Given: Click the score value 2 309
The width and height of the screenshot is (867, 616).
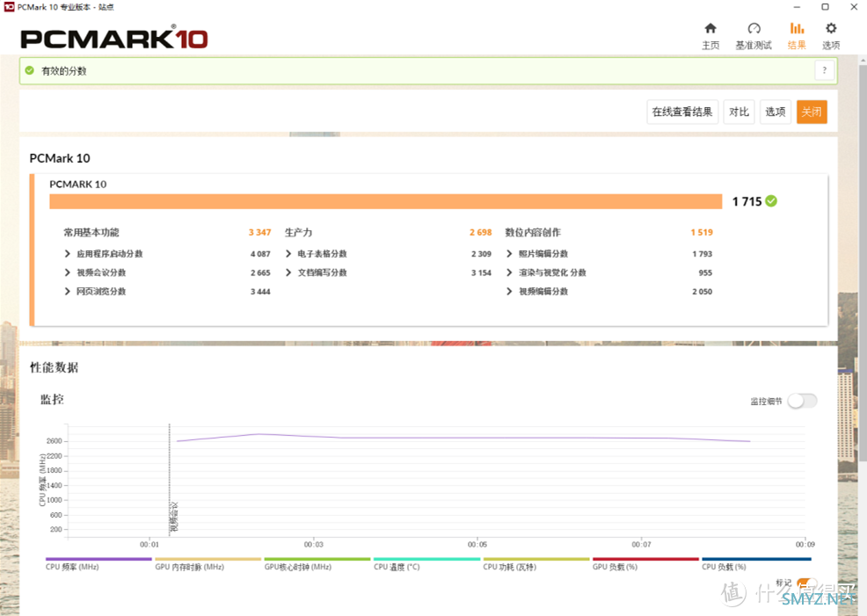Looking at the screenshot, I should tap(481, 254).
